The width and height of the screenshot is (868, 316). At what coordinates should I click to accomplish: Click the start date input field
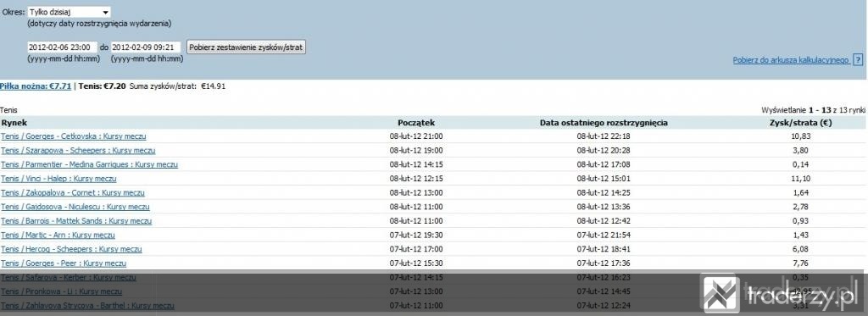(x=62, y=47)
